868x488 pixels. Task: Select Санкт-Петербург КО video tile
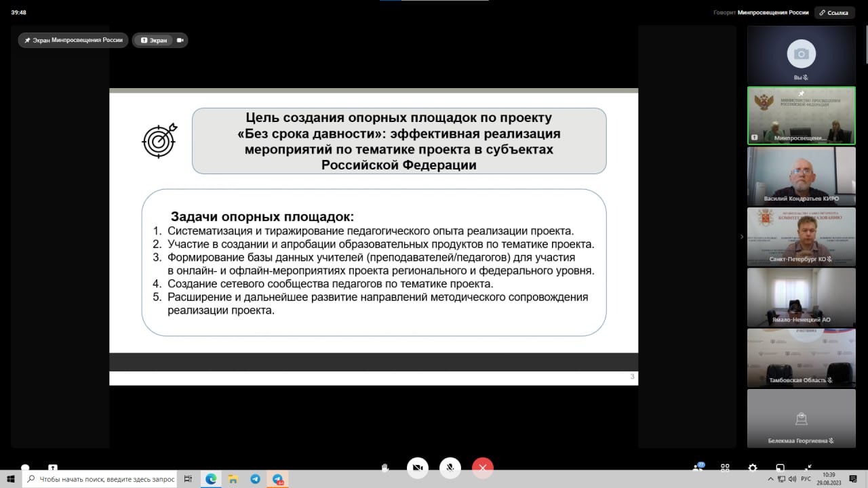pos(801,237)
